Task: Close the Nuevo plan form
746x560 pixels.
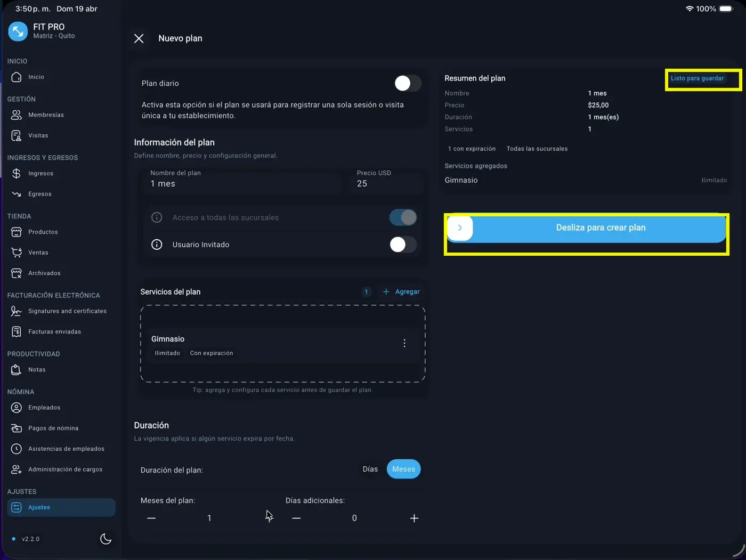Action: [139, 38]
